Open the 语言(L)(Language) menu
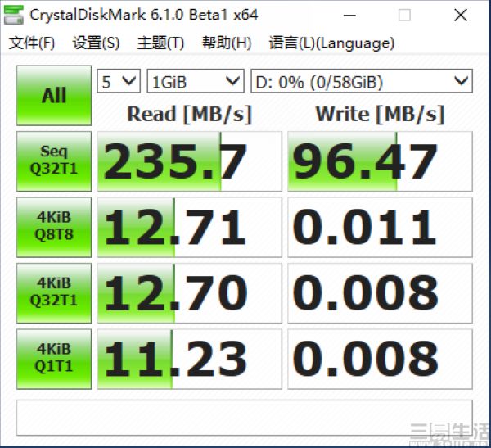 [x=331, y=43]
